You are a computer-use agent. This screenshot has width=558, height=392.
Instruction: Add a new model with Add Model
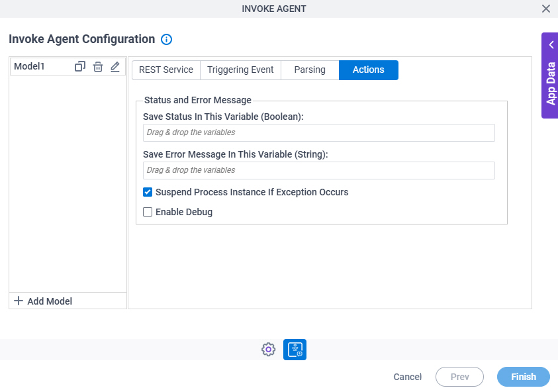pyautogui.click(x=43, y=301)
